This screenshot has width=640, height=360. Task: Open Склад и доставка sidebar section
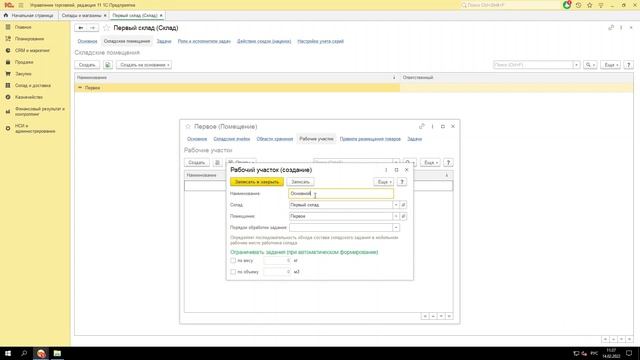[33, 85]
